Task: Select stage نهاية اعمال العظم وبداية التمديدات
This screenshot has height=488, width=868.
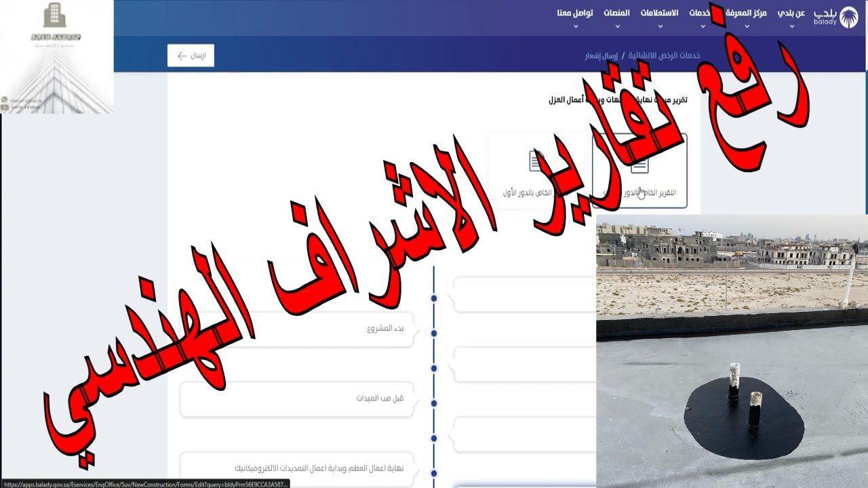Action: 296,468
